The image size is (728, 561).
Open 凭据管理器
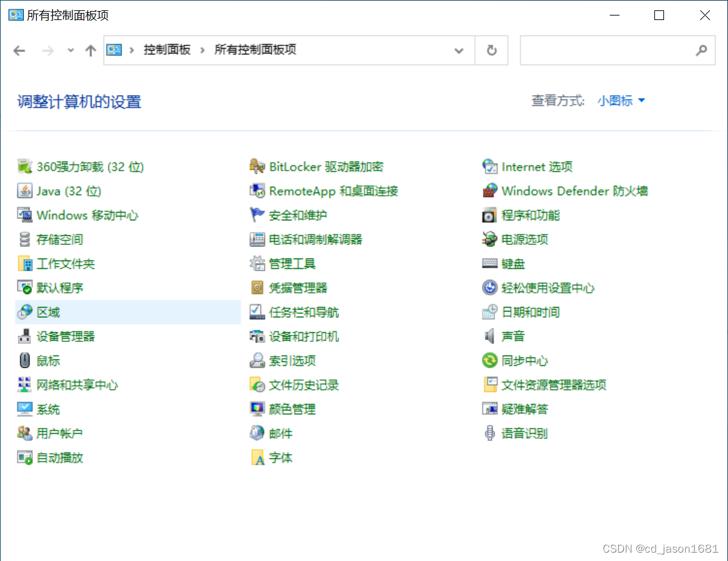pos(296,287)
